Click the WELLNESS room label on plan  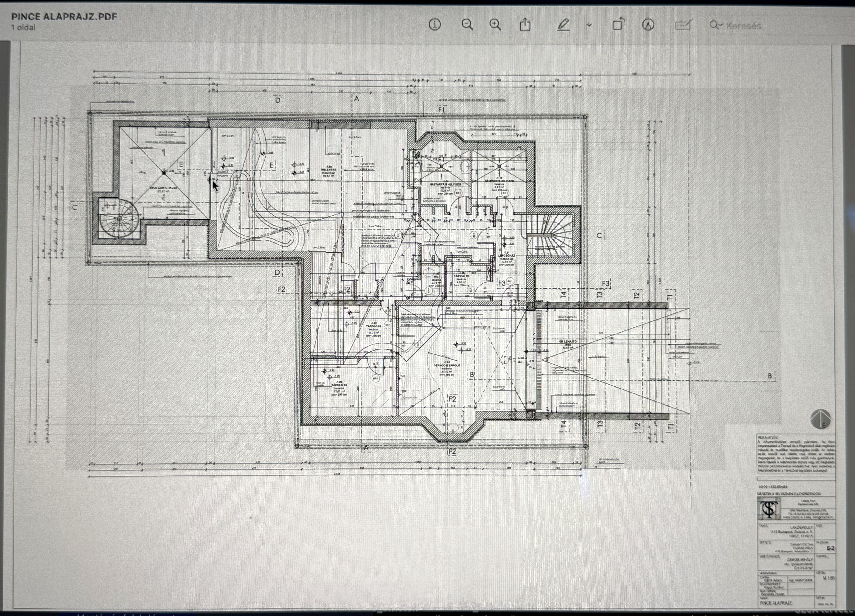tap(328, 170)
